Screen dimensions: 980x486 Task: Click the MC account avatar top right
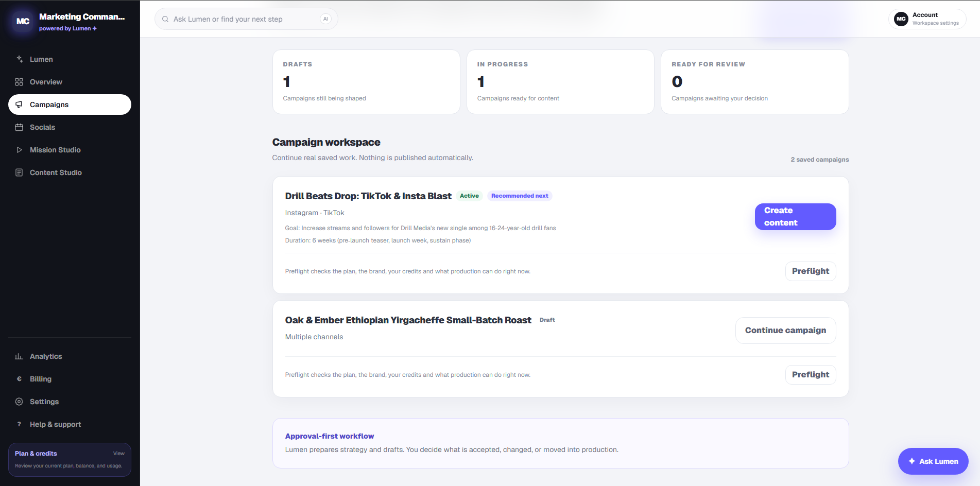tap(901, 19)
